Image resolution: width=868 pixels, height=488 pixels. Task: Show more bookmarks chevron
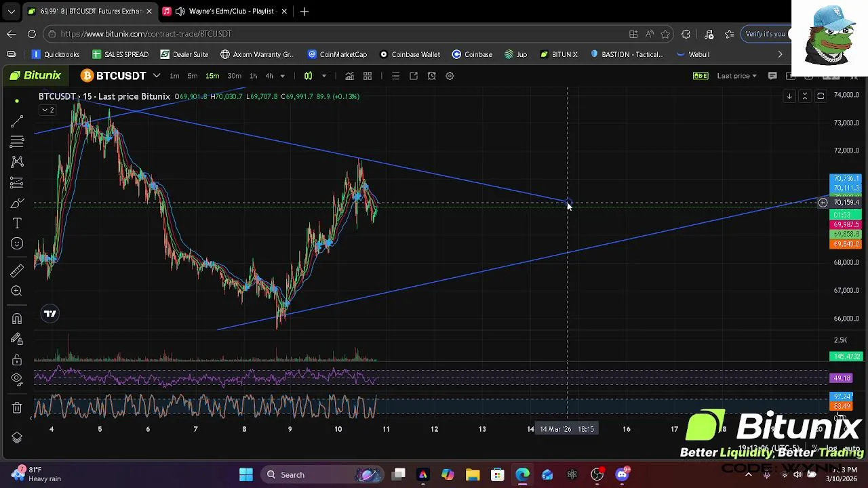click(x=780, y=54)
